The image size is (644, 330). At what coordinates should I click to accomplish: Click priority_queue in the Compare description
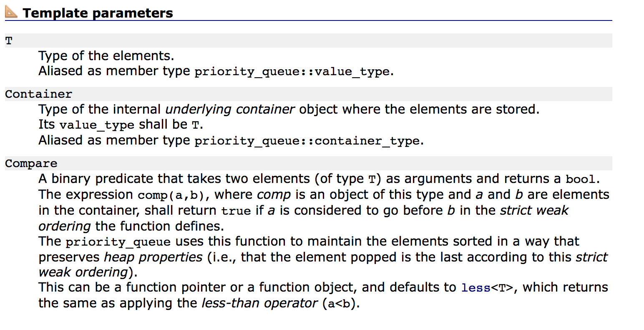click(118, 242)
